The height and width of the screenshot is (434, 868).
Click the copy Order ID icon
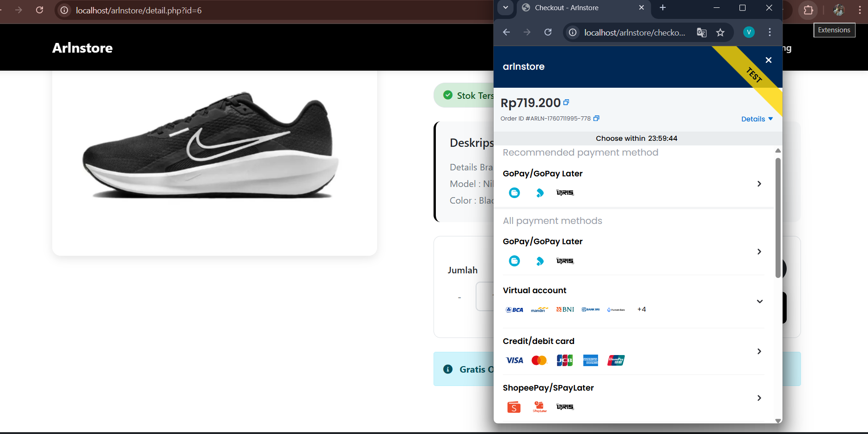click(596, 118)
